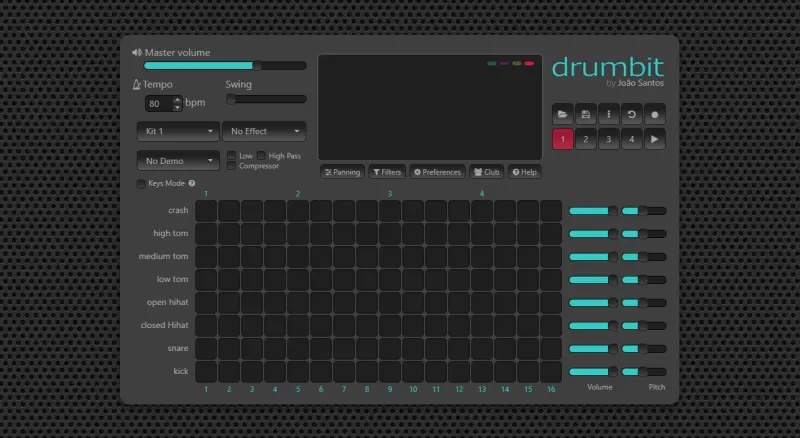Screen dimensions: 800x438
Task: Open the Panning tab
Action: coord(342,172)
